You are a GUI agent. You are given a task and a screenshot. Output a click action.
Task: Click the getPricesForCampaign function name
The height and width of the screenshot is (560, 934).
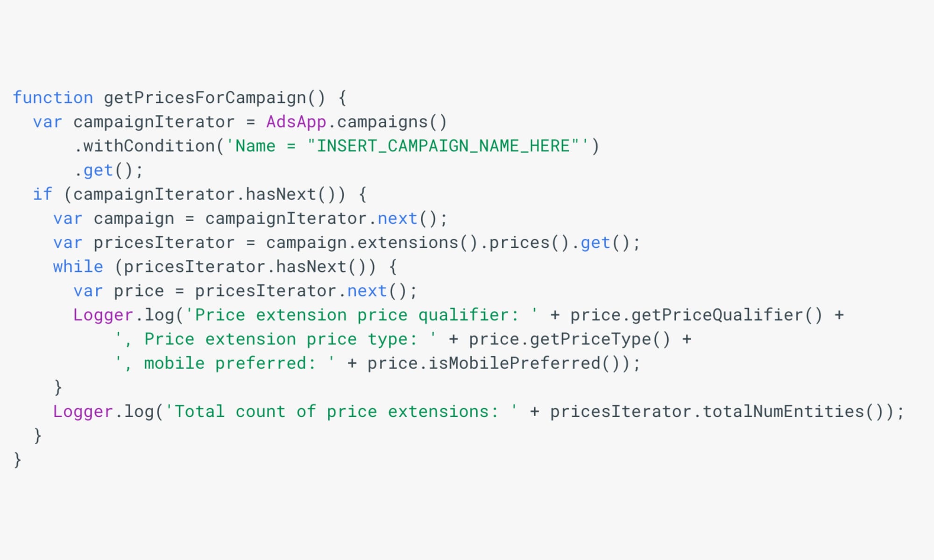point(205,98)
